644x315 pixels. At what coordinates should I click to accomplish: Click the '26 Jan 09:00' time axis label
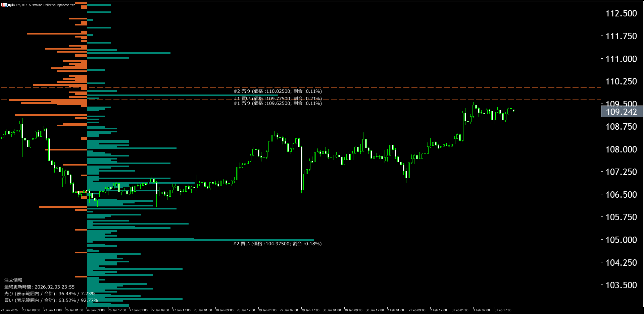click(96, 310)
